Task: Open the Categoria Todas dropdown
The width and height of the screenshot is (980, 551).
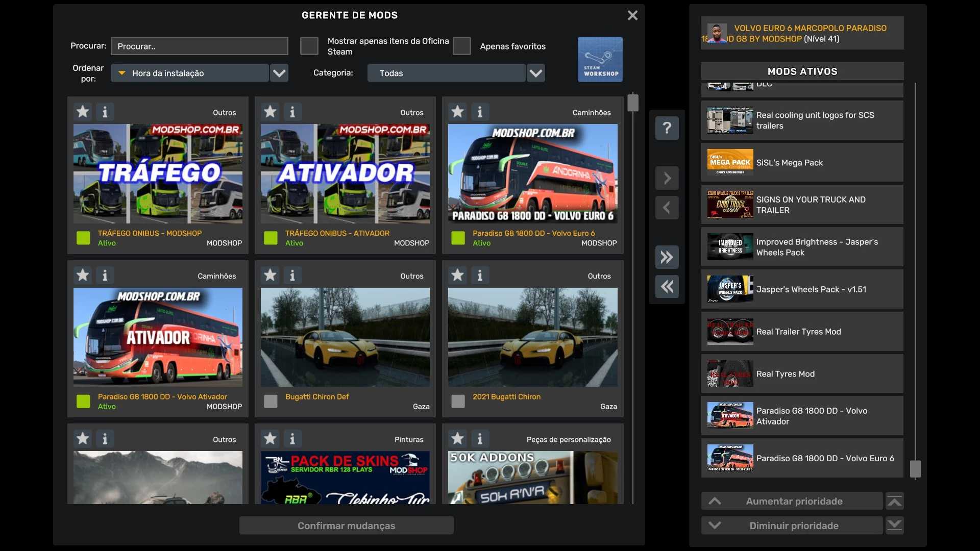Action: (535, 73)
